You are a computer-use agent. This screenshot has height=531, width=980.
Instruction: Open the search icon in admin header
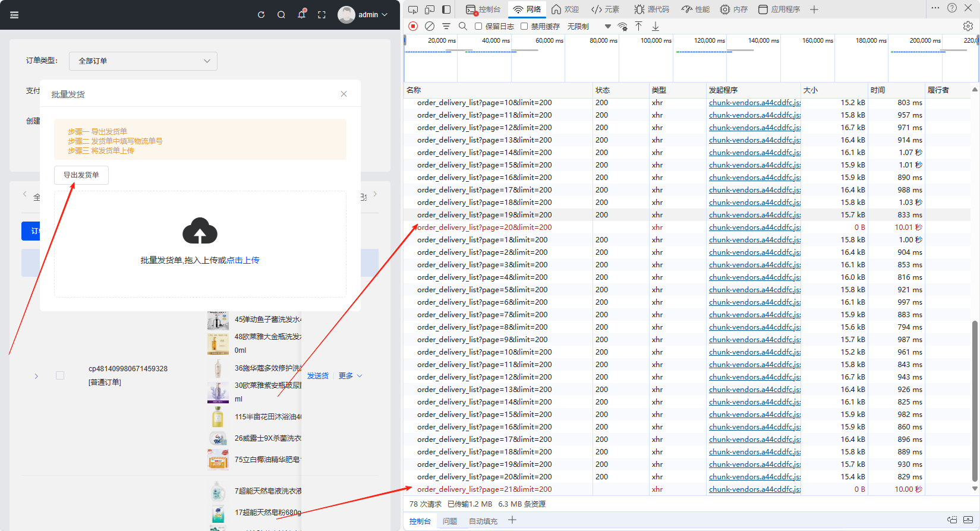[x=281, y=15]
